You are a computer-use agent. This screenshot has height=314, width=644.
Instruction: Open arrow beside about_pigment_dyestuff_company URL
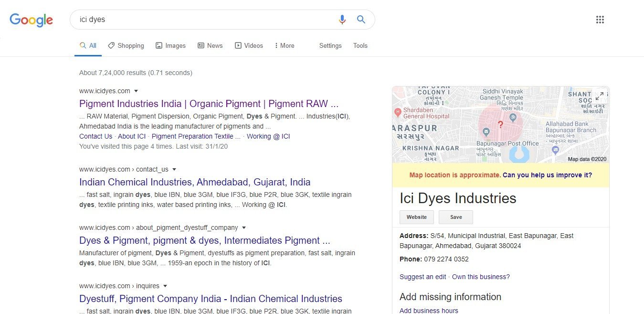pyautogui.click(x=244, y=227)
